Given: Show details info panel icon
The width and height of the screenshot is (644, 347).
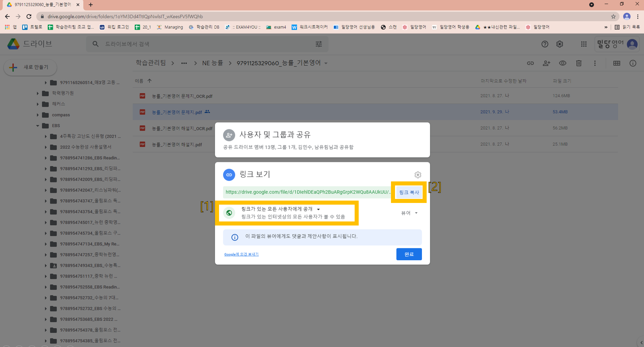Looking at the screenshot, I should tap(633, 63).
